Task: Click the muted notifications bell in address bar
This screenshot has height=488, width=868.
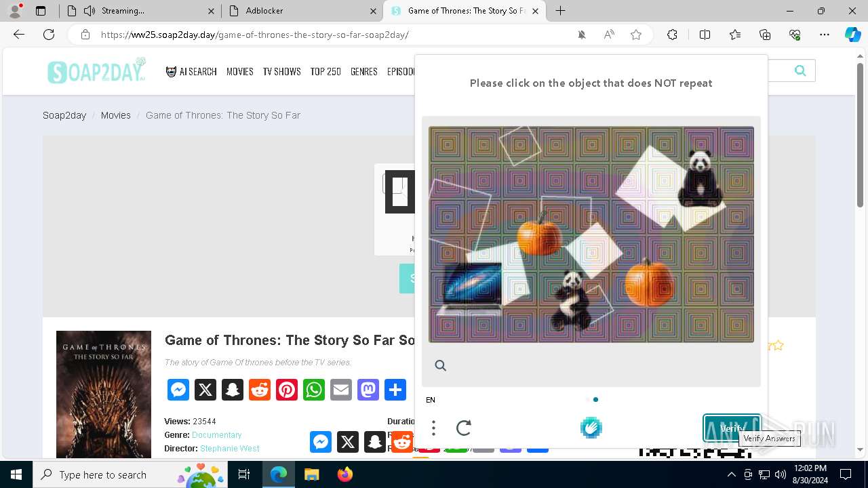Action: [x=582, y=35]
